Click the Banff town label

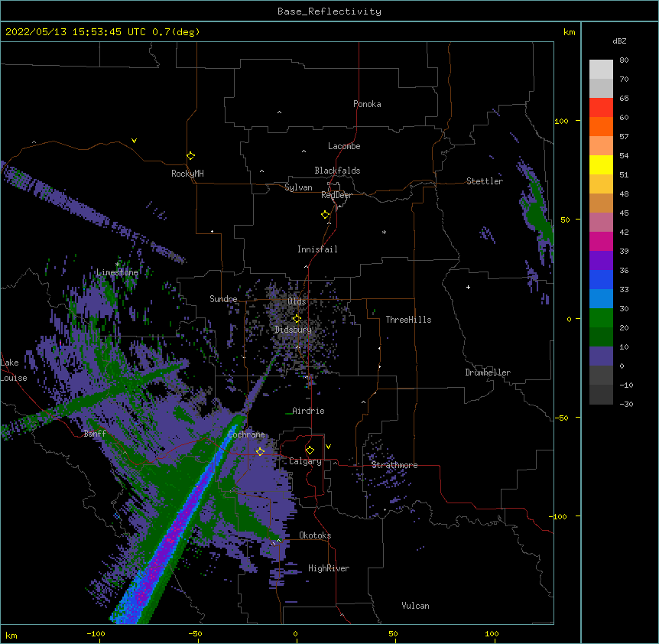pyautogui.click(x=95, y=434)
